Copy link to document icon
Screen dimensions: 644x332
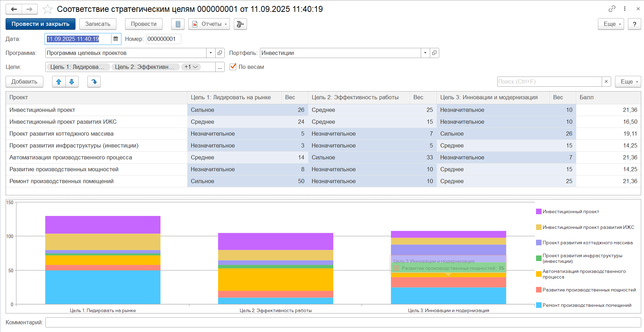[612, 9]
